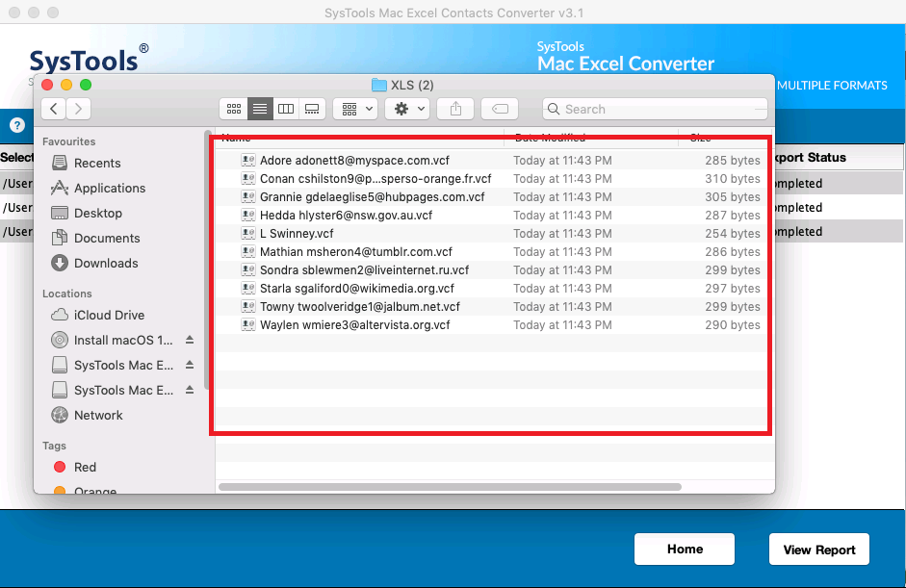Click the vCard icon of Waylen file
Screen dimensions: 906x588
tap(247, 324)
